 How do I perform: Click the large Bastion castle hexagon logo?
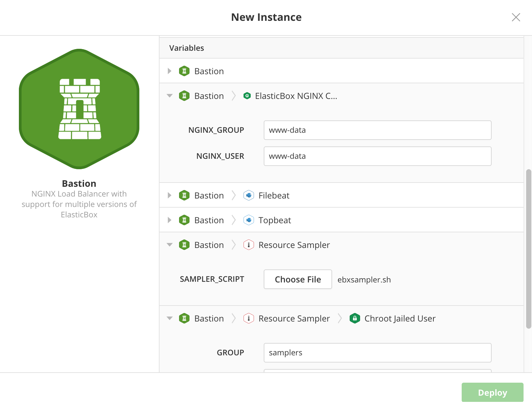pos(79,109)
